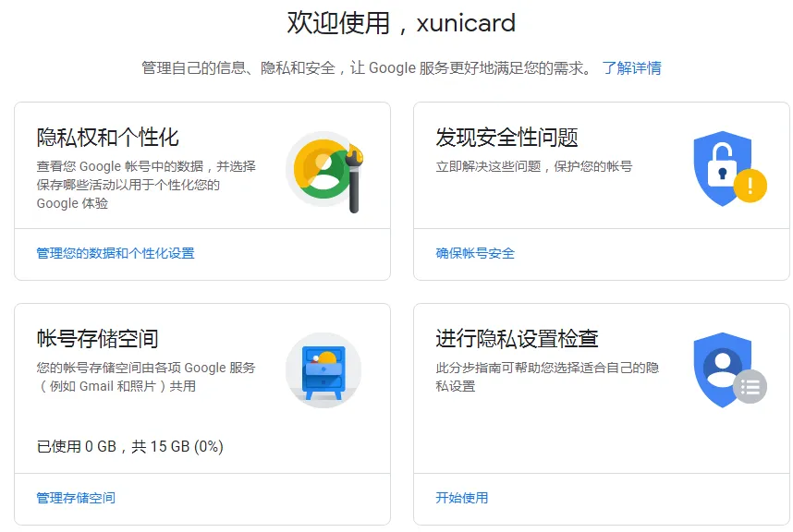This screenshot has height=532, width=793.
Task: Select the 帐号存储空间 card heading
Action: [98, 338]
